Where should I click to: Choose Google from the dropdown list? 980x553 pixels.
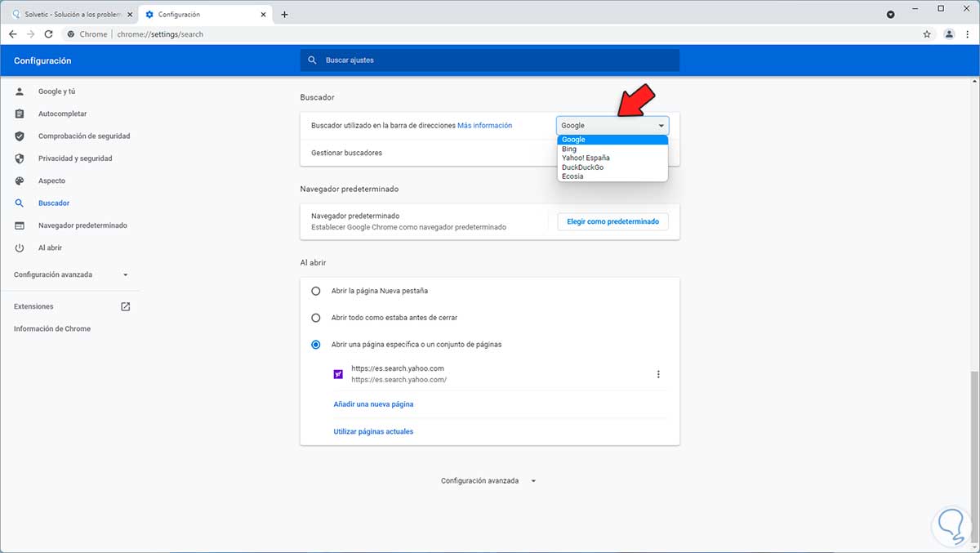pyautogui.click(x=612, y=140)
